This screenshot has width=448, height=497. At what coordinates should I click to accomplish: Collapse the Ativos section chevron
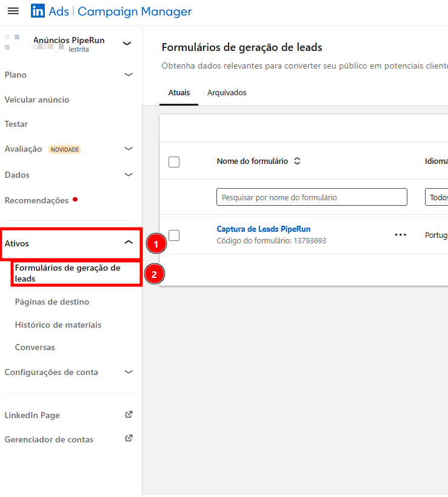coord(128,243)
